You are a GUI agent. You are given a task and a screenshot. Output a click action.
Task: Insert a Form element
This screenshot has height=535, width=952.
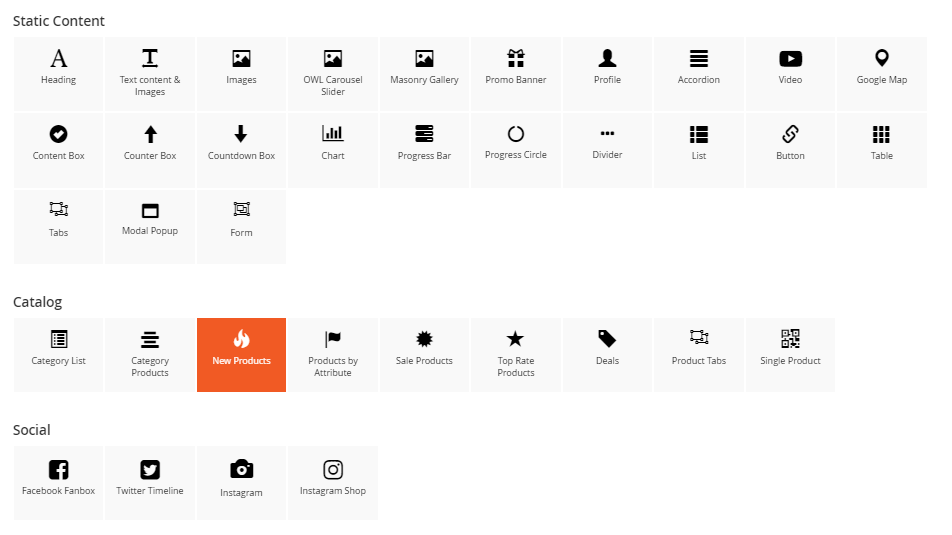(x=241, y=226)
